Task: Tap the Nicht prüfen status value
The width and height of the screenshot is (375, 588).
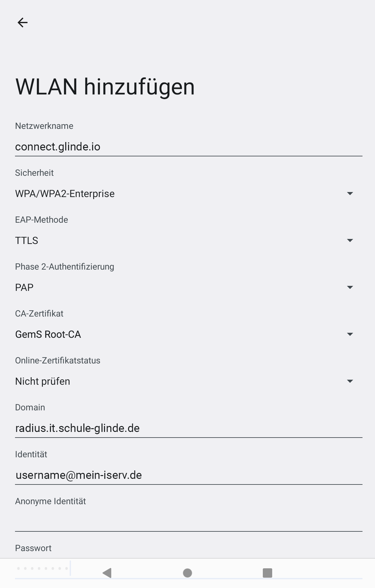Action: [43, 382]
